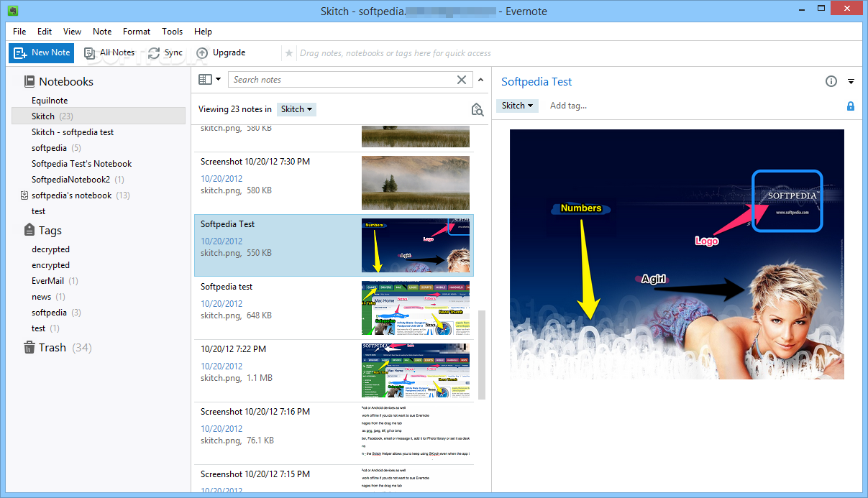The height and width of the screenshot is (498, 868).
Task: Click the search notebook magnifier icon
Action: pyautogui.click(x=478, y=109)
